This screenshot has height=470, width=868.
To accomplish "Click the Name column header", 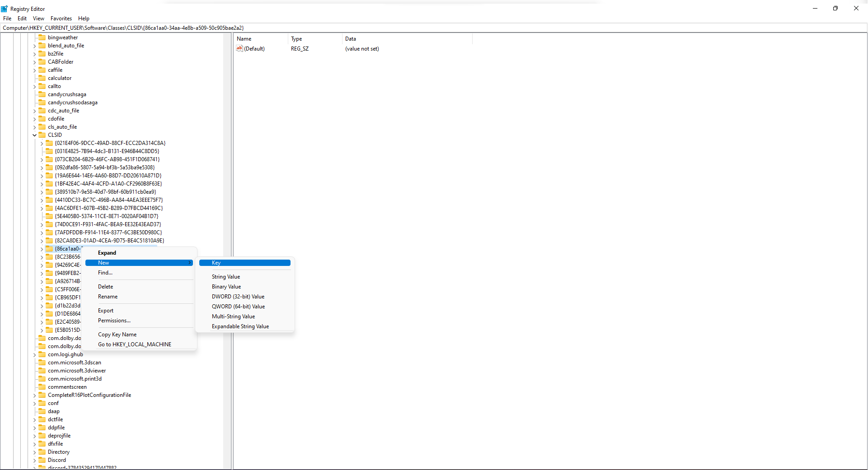I will [x=261, y=39].
